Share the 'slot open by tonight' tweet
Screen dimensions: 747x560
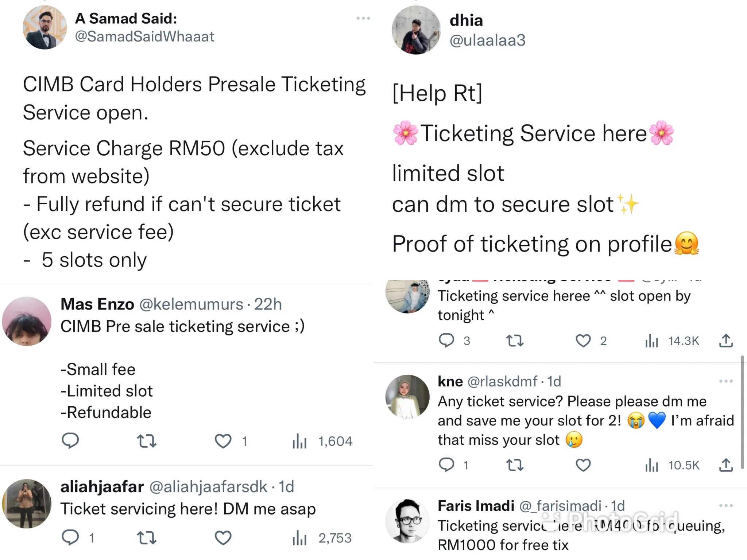pyautogui.click(x=726, y=341)
